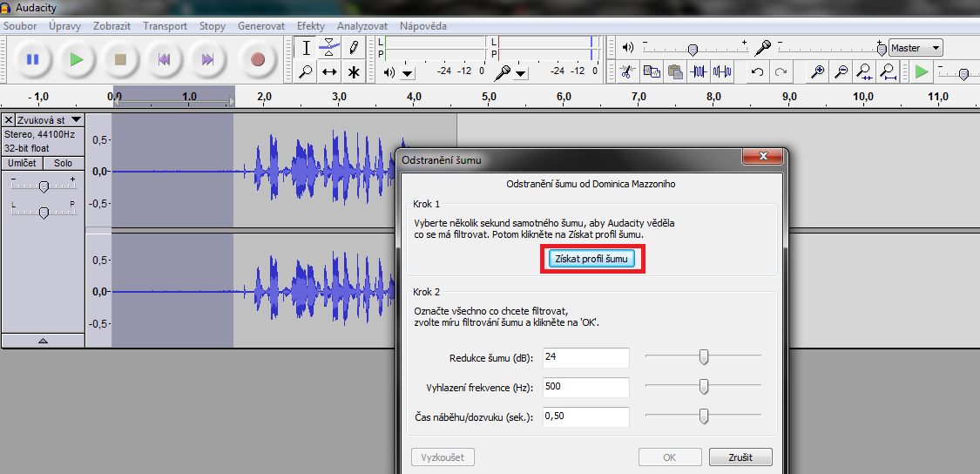The width and height of the screenshot is (980, 474).
Task: Click the greyed OK button
Action: (x=669, y=457)
